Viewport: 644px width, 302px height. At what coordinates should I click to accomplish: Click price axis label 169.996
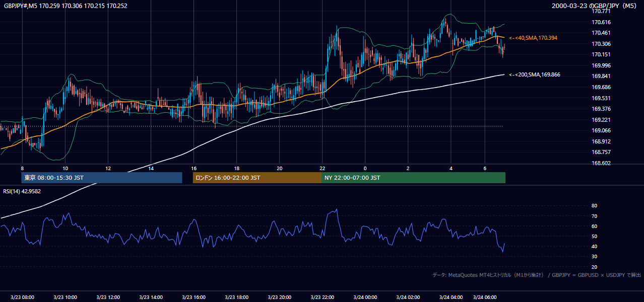click(x=601, y=65)
